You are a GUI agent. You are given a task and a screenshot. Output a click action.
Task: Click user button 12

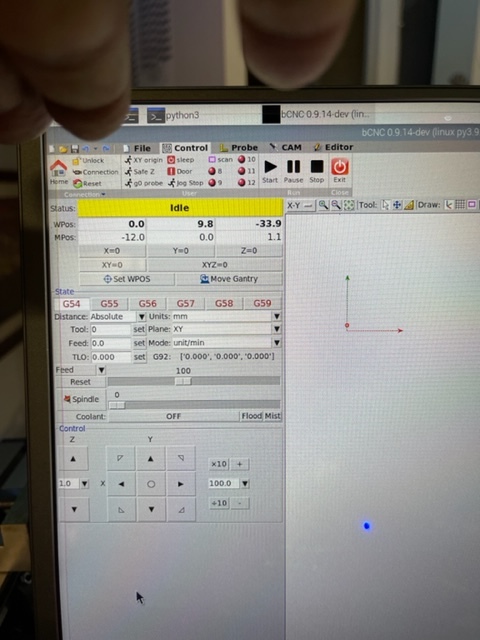click(247, 182)
